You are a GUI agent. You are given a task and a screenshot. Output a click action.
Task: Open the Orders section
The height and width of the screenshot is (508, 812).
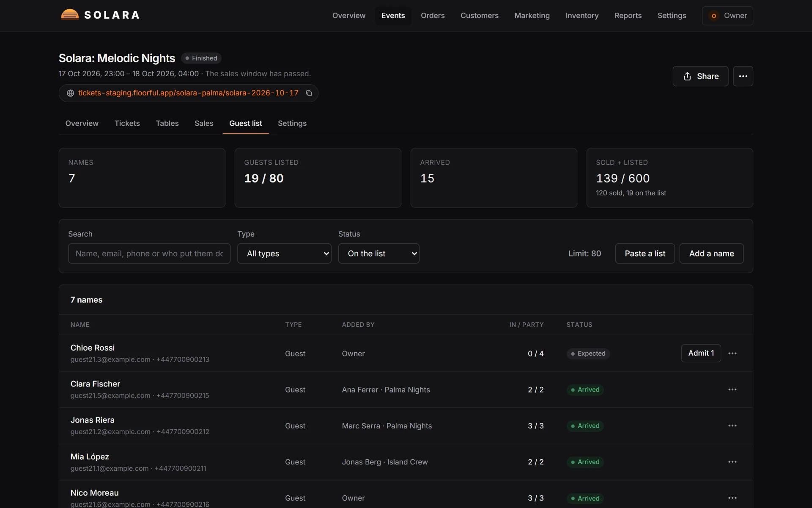[x=433, y=16]
